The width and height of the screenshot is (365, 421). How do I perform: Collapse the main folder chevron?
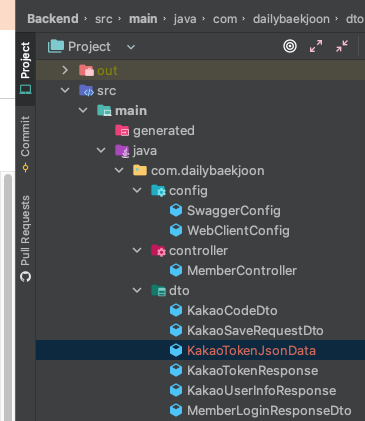(x=83, y=110)
